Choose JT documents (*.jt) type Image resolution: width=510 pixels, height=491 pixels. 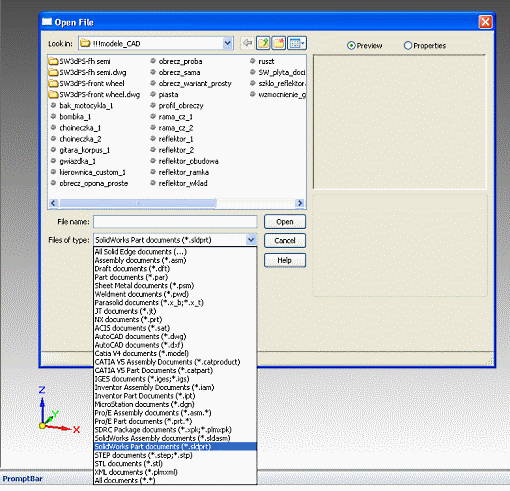[175, 311]
